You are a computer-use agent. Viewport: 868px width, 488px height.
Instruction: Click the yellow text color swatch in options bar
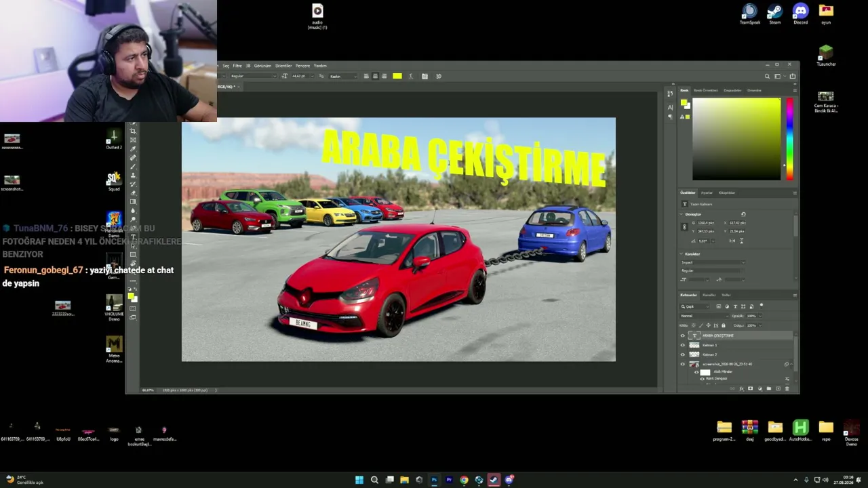pos(397,76)
